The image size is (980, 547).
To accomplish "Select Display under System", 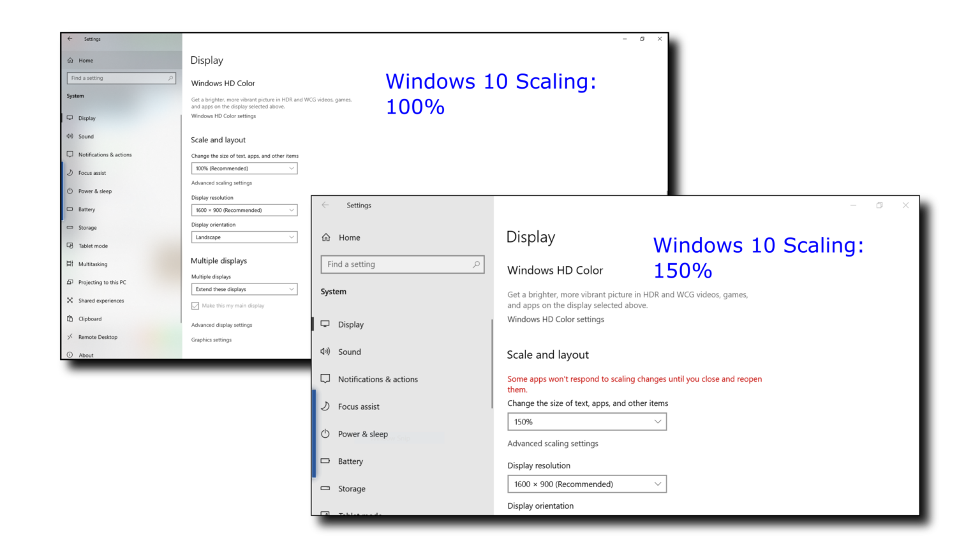I will click(x=351, y=324).
